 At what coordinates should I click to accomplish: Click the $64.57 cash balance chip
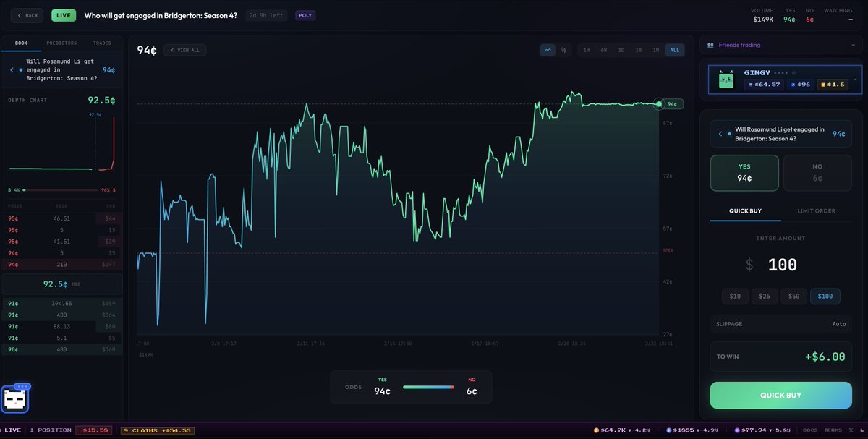[764, 85]
